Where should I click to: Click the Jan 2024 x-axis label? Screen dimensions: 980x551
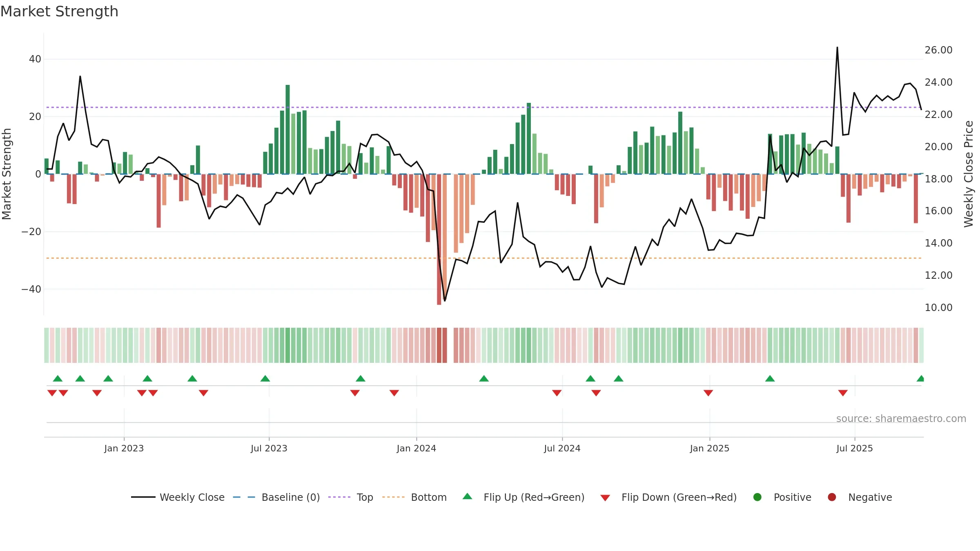(x=416, y=448)
